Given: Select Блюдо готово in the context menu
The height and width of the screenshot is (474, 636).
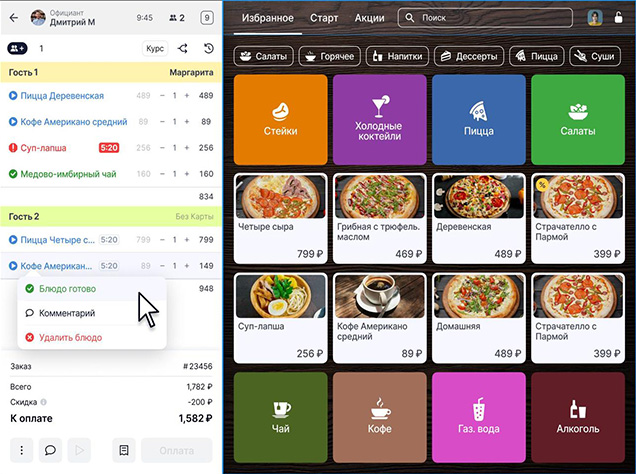Looking at the screenshot, I should point(69,289).
